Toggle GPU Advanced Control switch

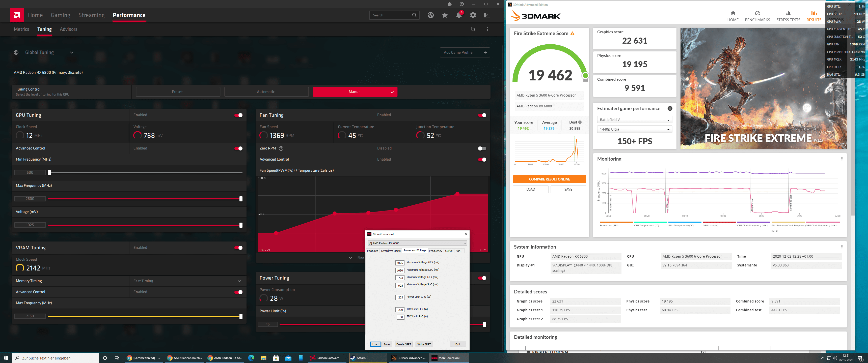[x=238, y=148]
